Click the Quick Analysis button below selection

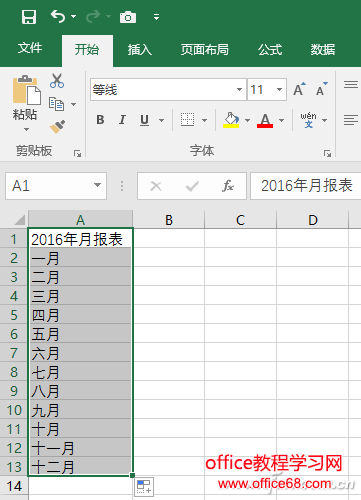click(144, 486)
